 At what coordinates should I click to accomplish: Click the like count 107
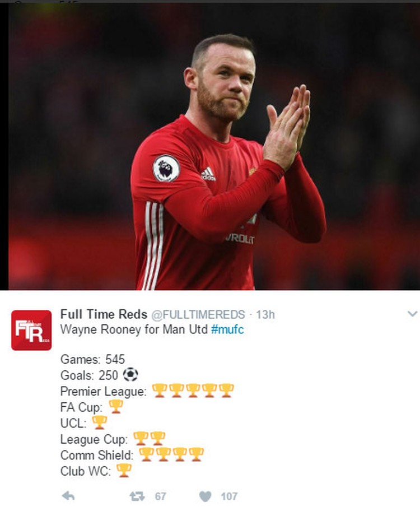(x=229, y=496)
